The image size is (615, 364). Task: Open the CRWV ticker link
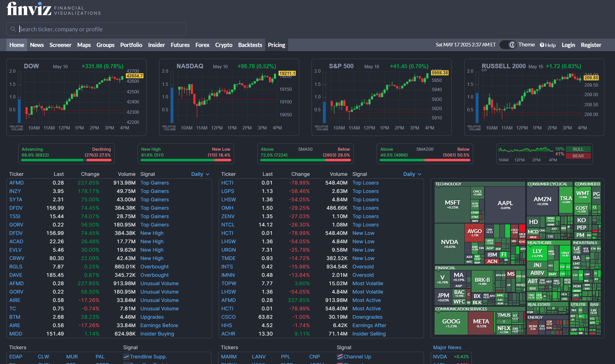[x=17, y=258]
